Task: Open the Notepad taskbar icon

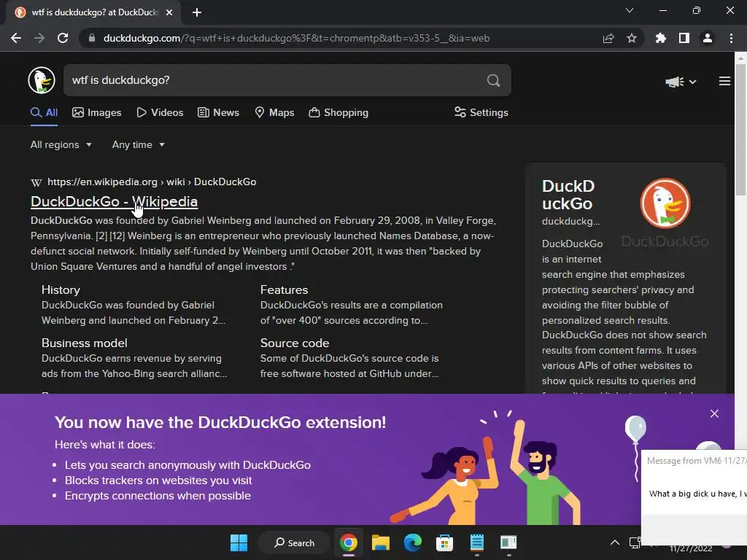Action: pos(476,542)
